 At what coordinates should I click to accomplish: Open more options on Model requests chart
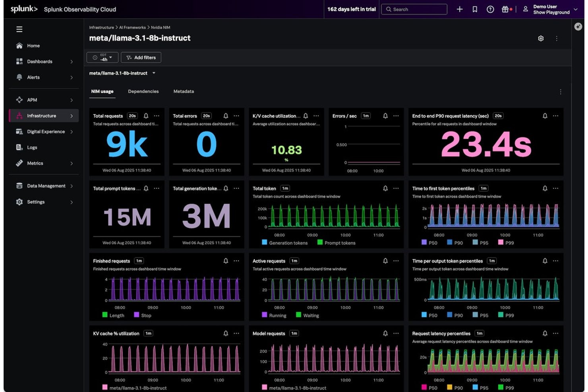tap(396, 333)
